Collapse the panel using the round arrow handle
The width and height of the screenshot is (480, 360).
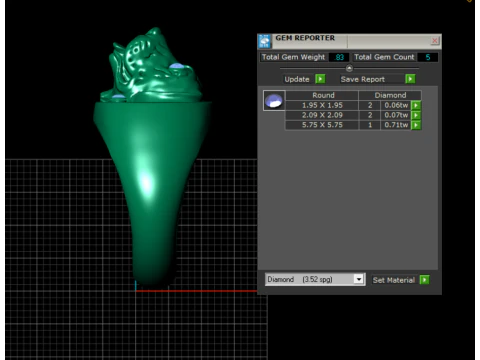pyautogui.click(x=349, y=68)
